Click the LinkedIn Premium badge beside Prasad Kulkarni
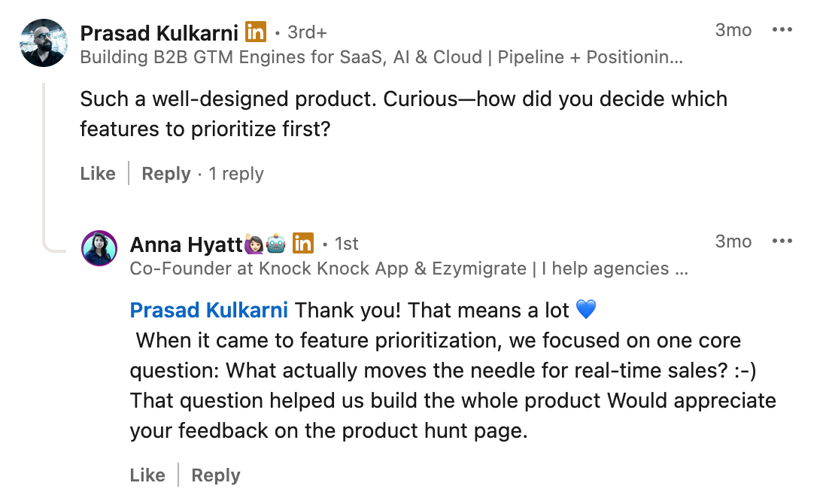Image resolution: width=826 pixels, height=504 pixels. [x=256, y=31]
